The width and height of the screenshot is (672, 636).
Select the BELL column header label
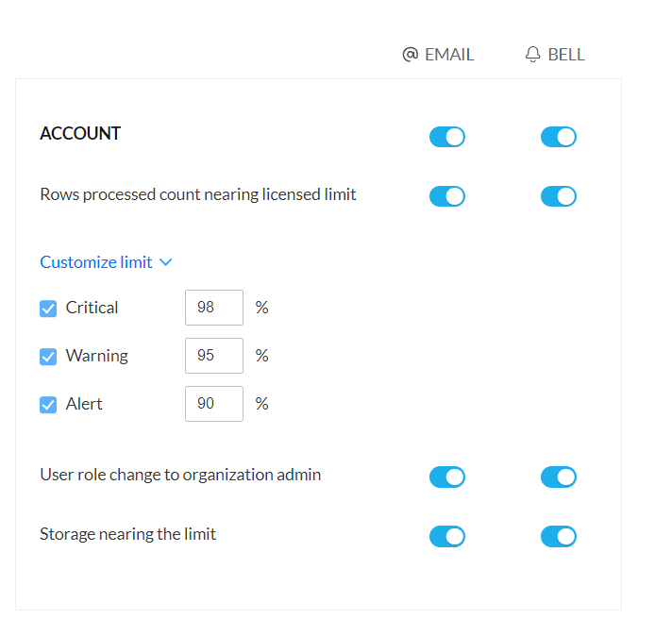click(566, 55)
